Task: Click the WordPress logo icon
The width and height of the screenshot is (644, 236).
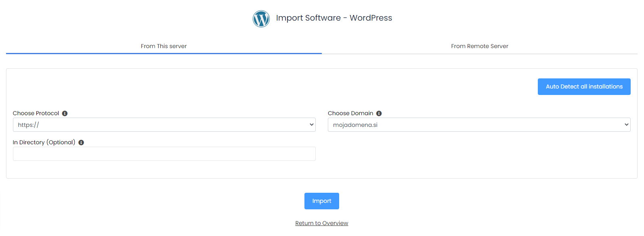Action: tap(261, 19)
